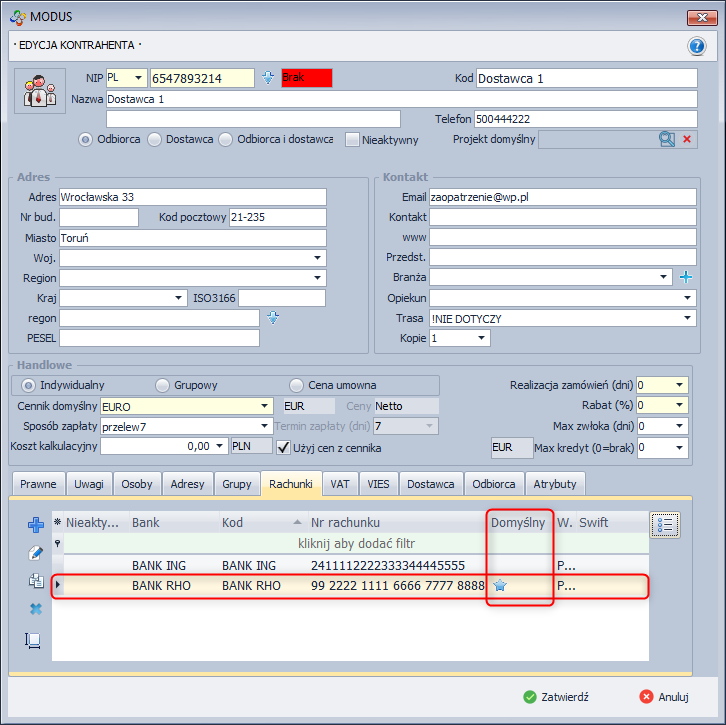Tick the Nieaktywny checkbox
Screen dimensions: 726x725
pyautogui.click(x=352, y=140)
